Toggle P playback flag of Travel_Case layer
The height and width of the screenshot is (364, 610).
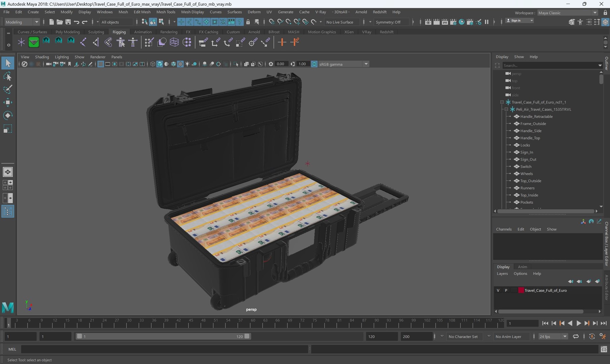tap(506, 290)
